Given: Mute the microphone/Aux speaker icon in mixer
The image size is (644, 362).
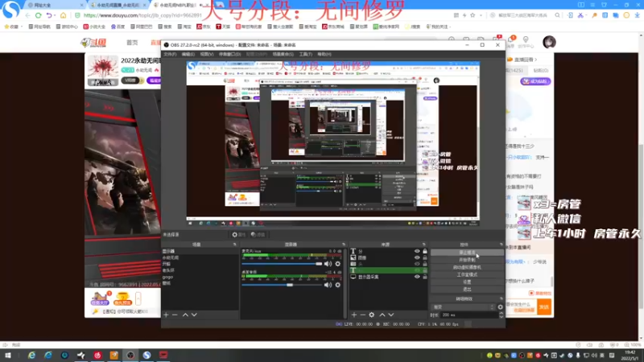Looking at the screenshot, I should point(328,264).
